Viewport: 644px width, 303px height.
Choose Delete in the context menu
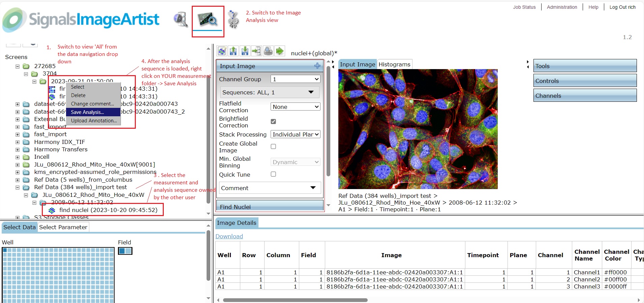pyautogui.click(x=93, y=95)
